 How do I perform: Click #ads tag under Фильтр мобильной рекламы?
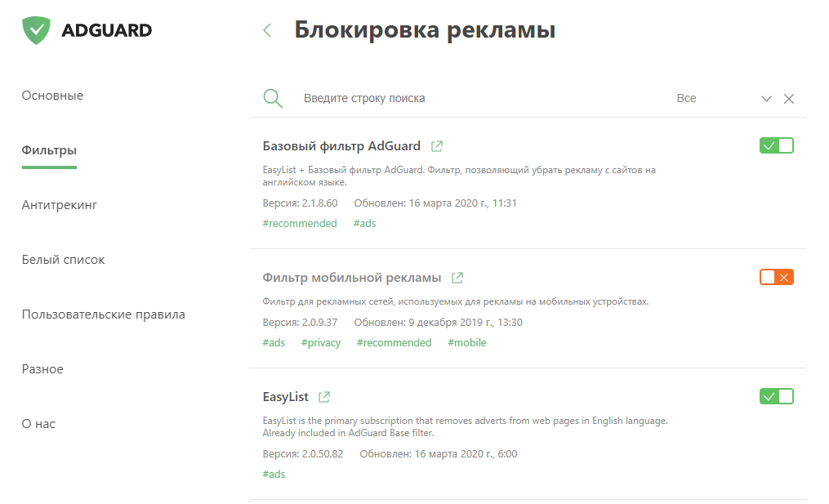tap(274, 343)
